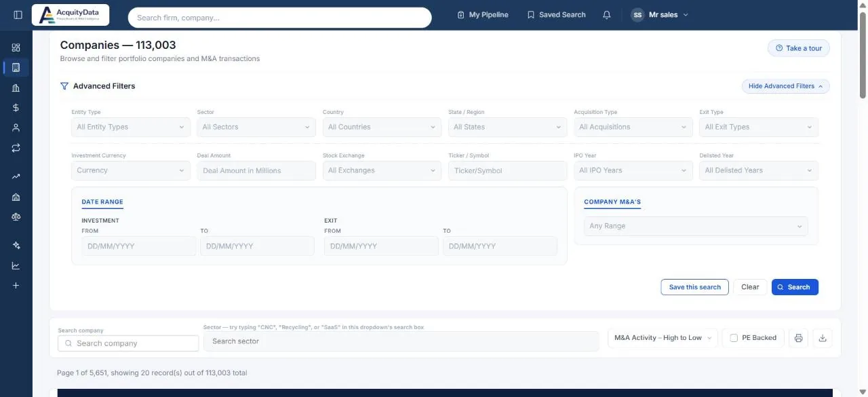Image resolution: width=868 pixels, height=397 pixels.
Task: Open the dollar sign icon in sidebar
Action: pos(16,107)
